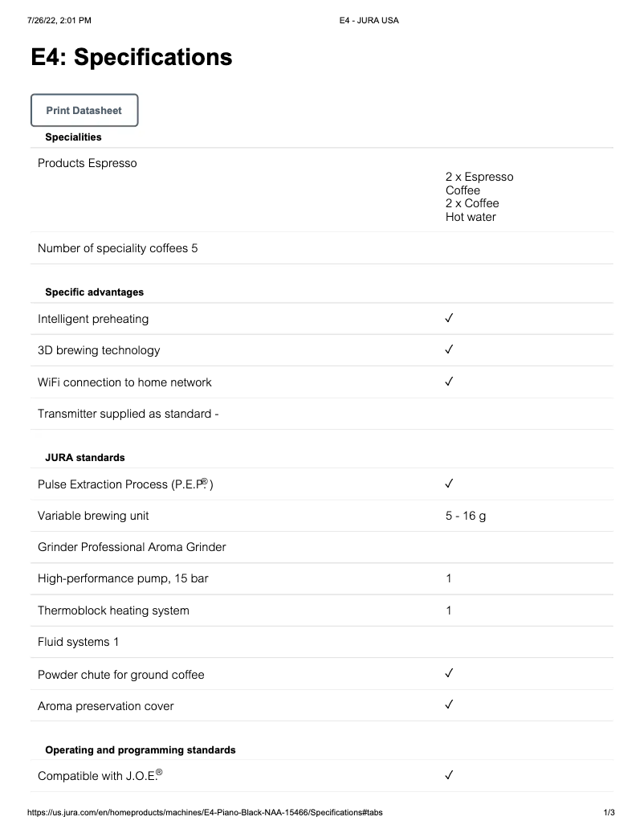This screenshot has height=833, width=644.
Task: Click the WiFi connection to home network checkmark
Action: (450, 382)
